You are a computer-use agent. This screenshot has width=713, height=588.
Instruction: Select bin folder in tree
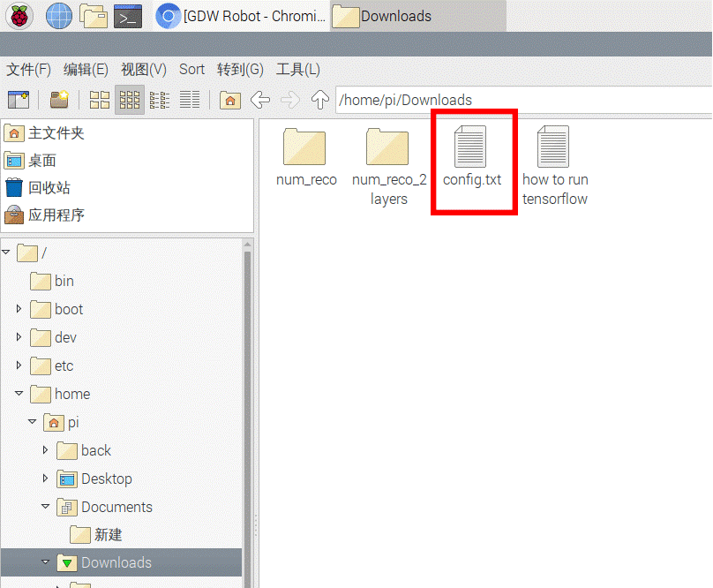pyautogui.click(x=52, y=282)
